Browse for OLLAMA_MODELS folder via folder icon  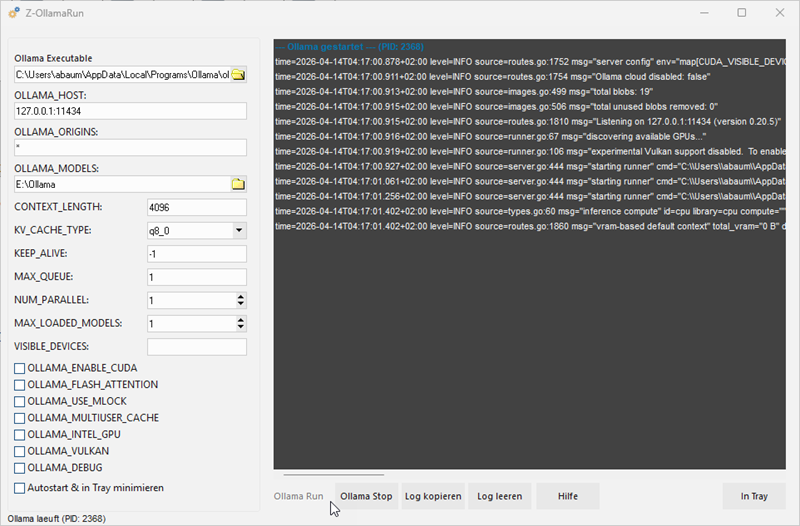pos(238,184)
